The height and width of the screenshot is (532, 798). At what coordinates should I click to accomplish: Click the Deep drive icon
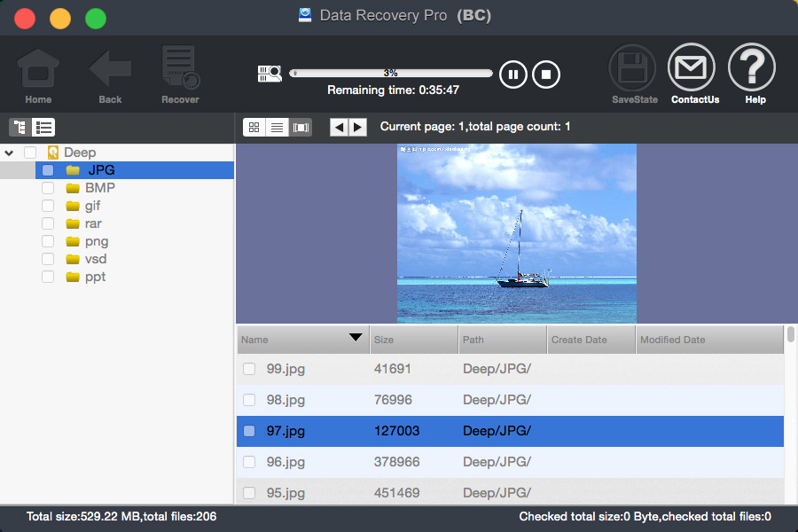click(53, 153)
